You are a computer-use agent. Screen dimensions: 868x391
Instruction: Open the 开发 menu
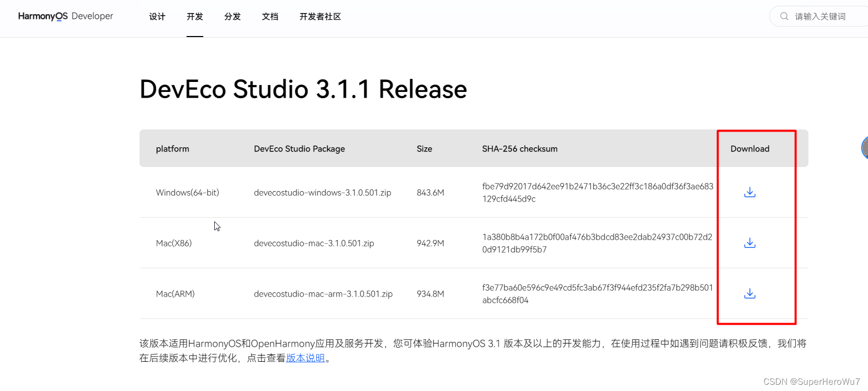click(195, 17)
